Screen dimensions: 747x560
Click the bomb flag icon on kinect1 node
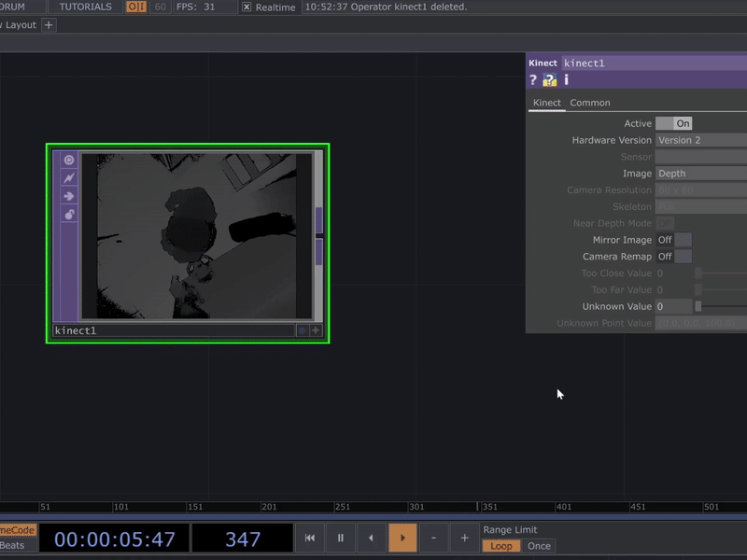click(x=69, y=215)
